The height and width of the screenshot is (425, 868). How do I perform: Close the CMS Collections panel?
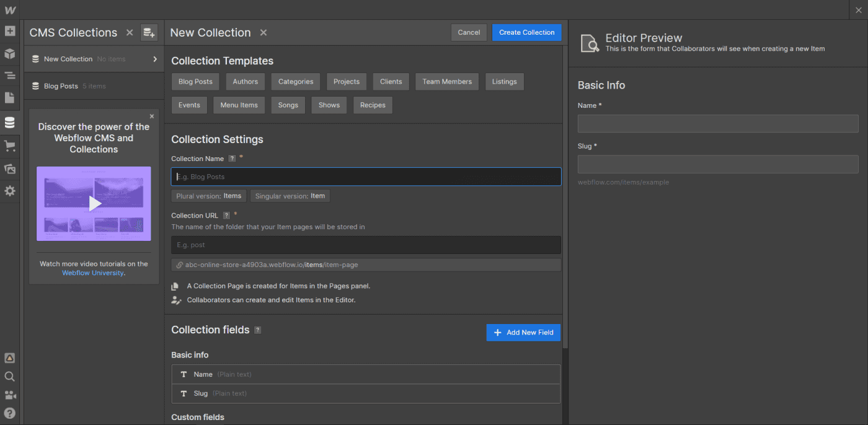click(x=130, y=32)
